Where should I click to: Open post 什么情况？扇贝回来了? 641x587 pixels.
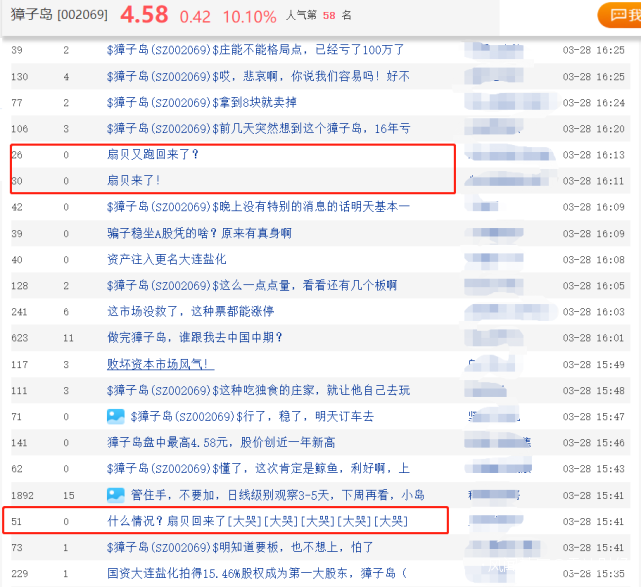pos(258,521)
